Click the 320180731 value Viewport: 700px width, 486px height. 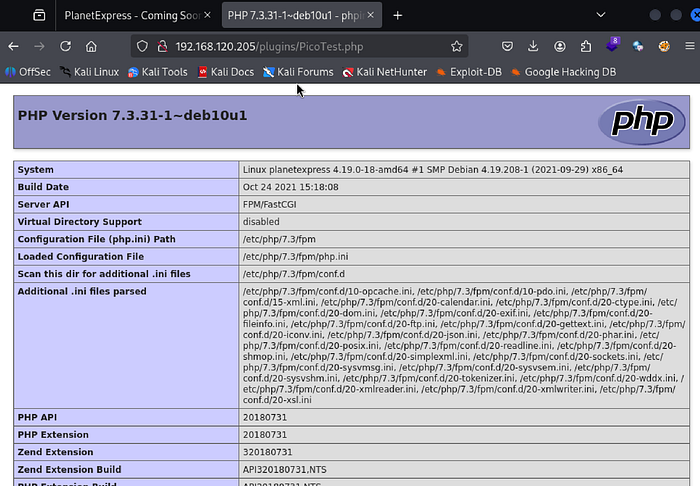click(x=267, y=452)
